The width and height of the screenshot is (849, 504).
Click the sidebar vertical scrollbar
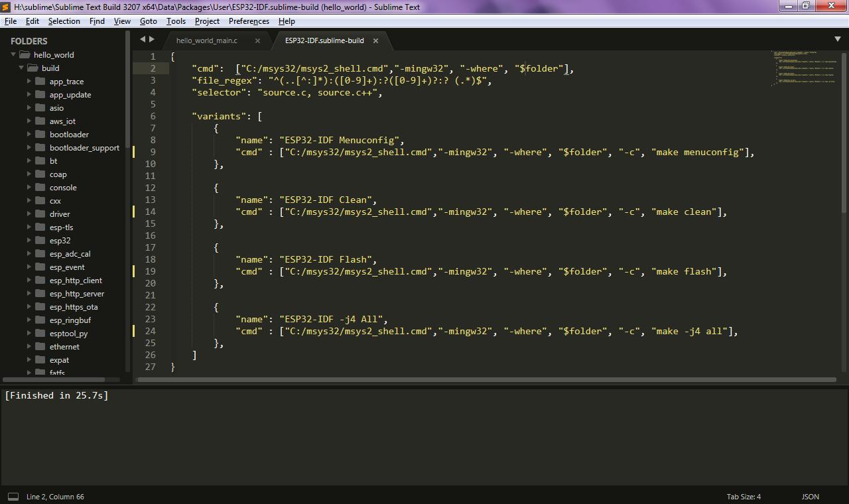[127, 90]
